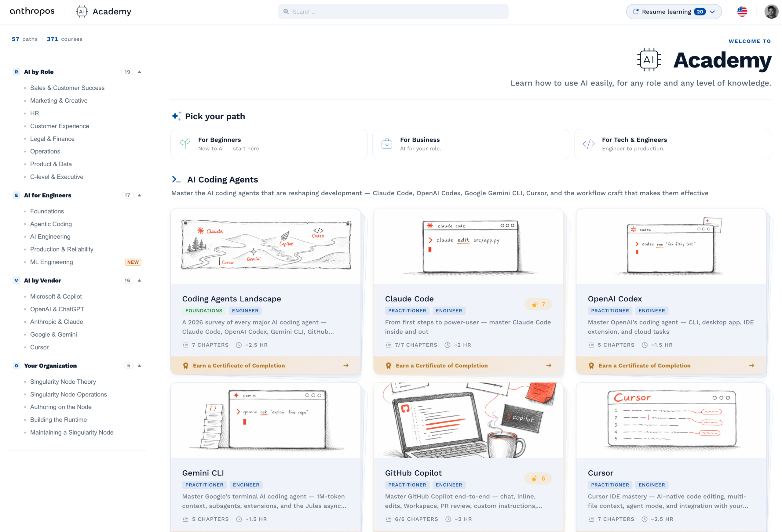Open the user profile avatar
Viewport: 782px width, 532px height.
point(771,11)
